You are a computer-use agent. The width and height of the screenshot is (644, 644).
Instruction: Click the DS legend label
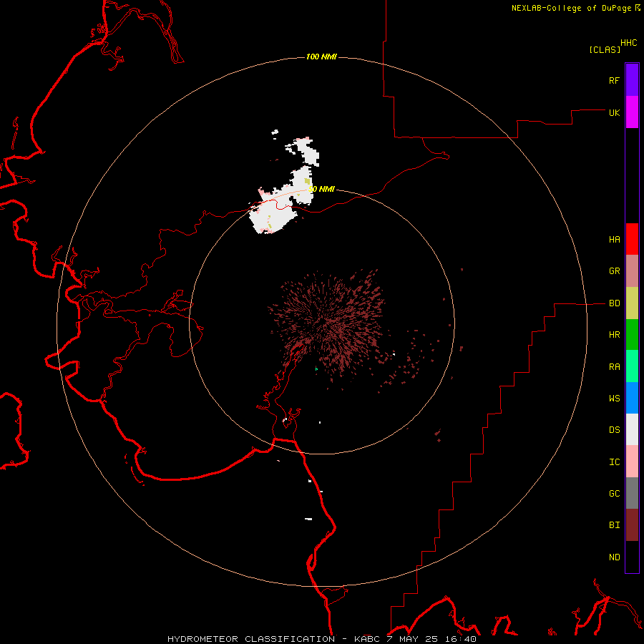tap(614, 430)
